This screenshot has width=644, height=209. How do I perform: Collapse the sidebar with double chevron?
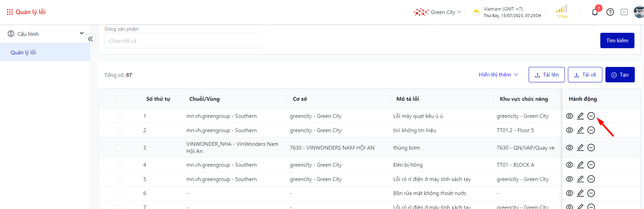coord(90,39)
